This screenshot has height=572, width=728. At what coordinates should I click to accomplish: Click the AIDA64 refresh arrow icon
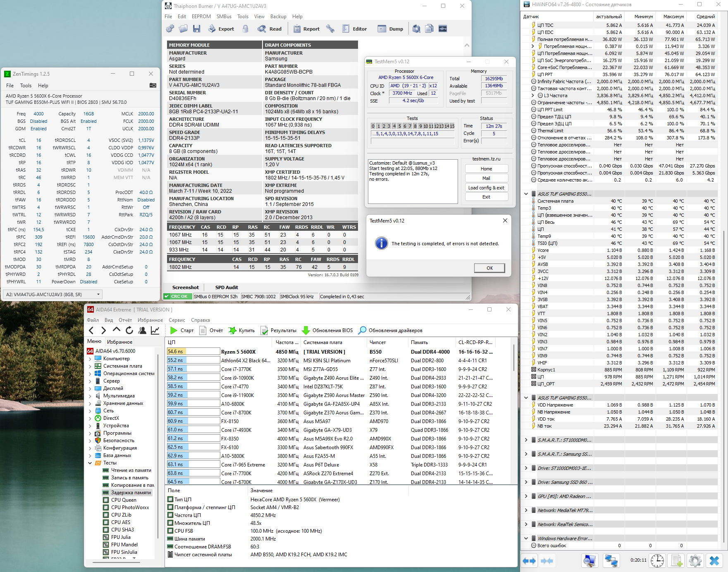pyautogui.click(x=129, y=330)
